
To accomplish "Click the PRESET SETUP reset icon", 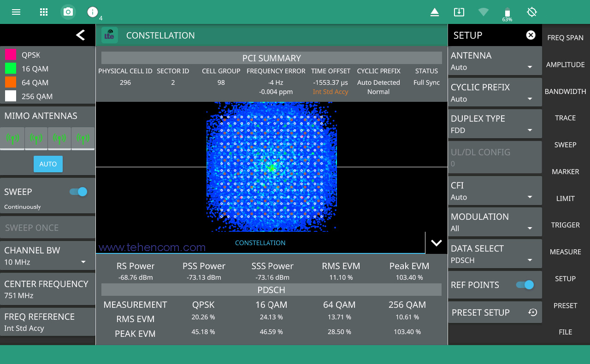I will click(532, 312).
